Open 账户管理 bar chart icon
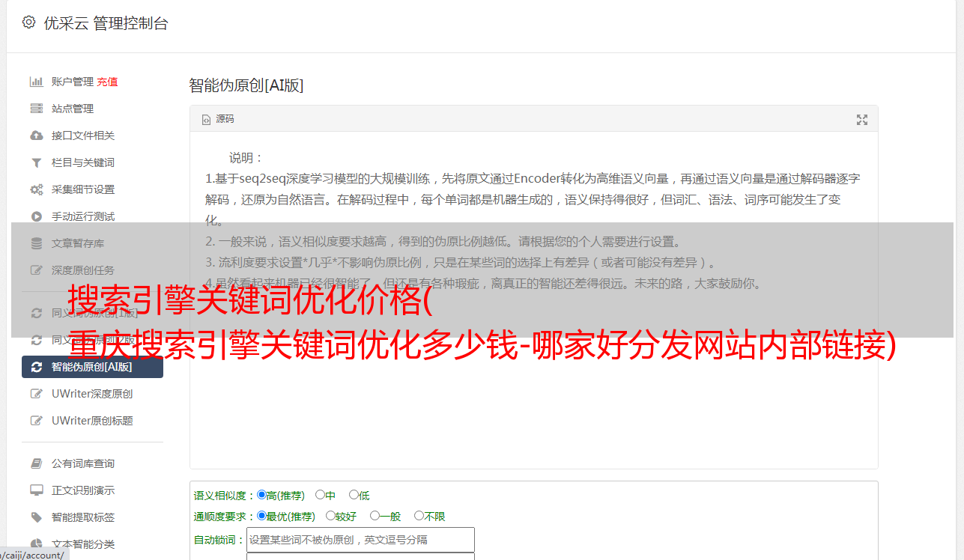The width and height of the screenshot is (964, 560). tap(36, 82)
